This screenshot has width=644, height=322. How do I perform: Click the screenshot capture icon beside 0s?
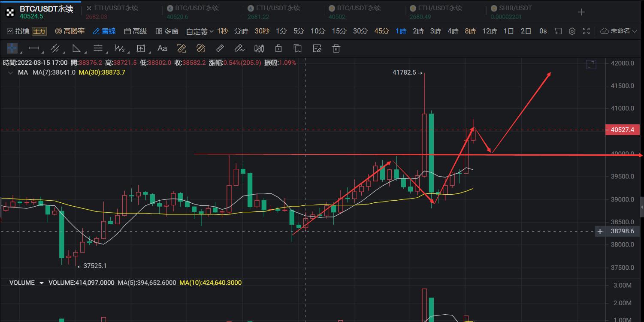click(x=558, y=31)
